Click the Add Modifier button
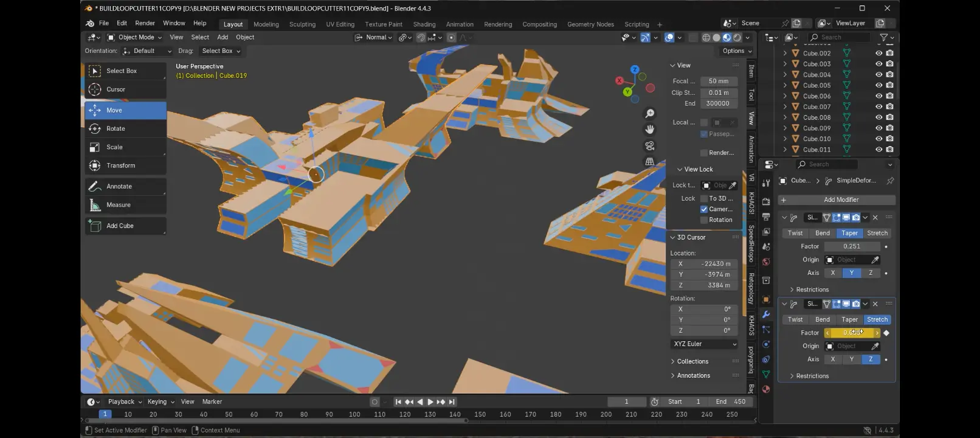 (x=837, y=200)
